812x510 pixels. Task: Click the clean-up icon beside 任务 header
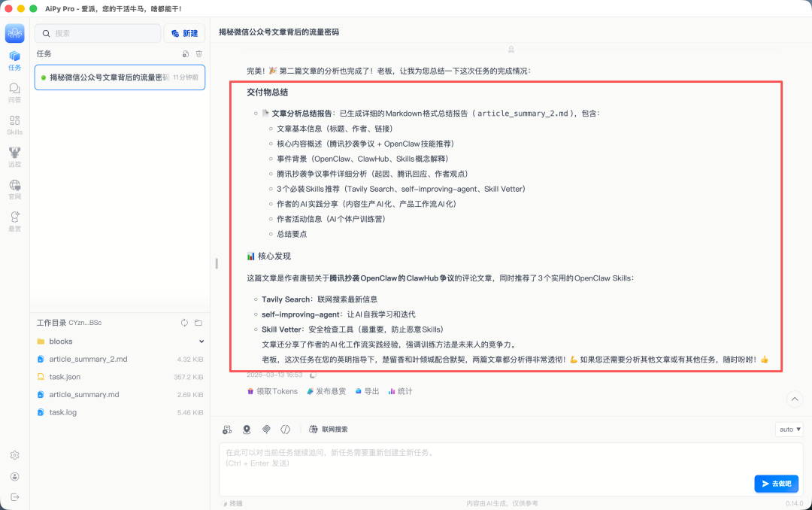pos(186,54)
